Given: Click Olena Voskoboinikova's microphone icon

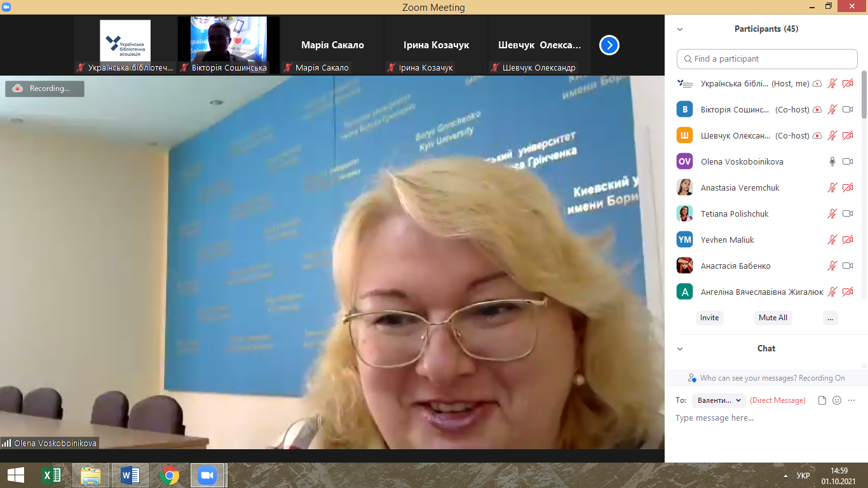Looking at the screenshot, I should tap(832, 161).
